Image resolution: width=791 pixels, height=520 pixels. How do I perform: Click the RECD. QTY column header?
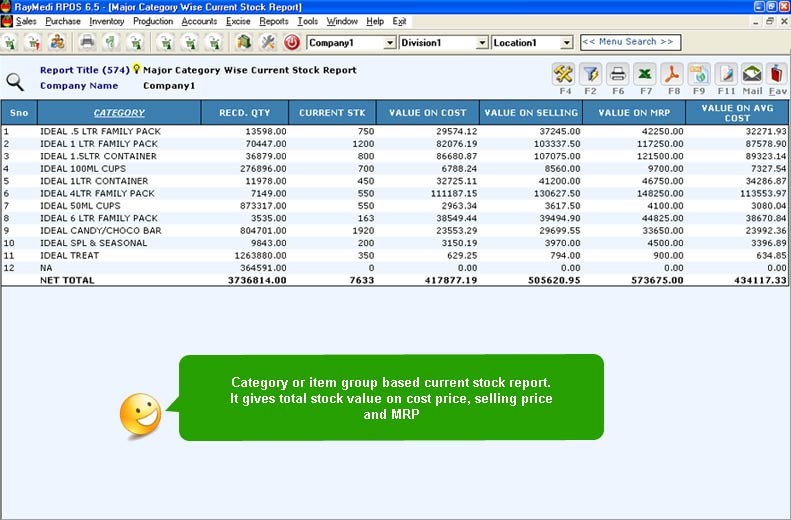245,112
